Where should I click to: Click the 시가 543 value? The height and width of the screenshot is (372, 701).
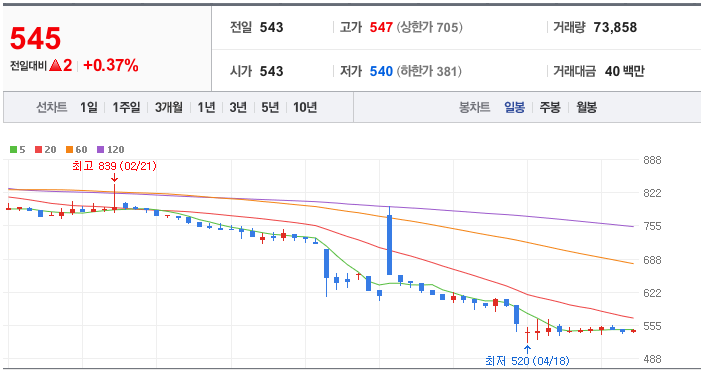pos(271,71)
